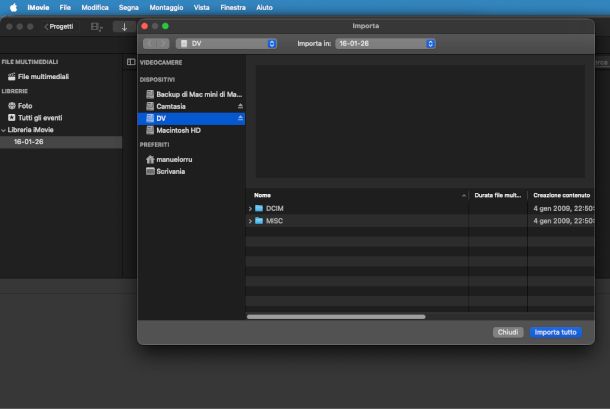Open the iMovie menu
This screenshot has height=409, width=610.
click(x=38, y=7)
